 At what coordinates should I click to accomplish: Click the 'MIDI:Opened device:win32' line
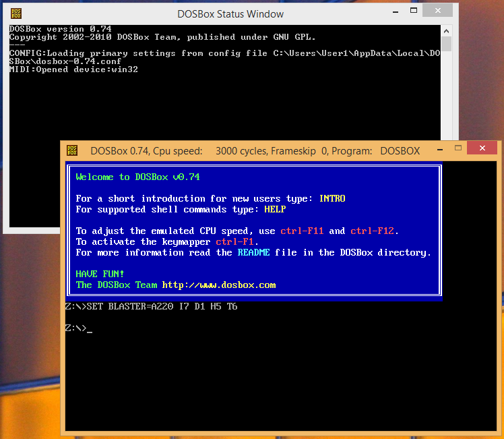click(x=73, y=69)
